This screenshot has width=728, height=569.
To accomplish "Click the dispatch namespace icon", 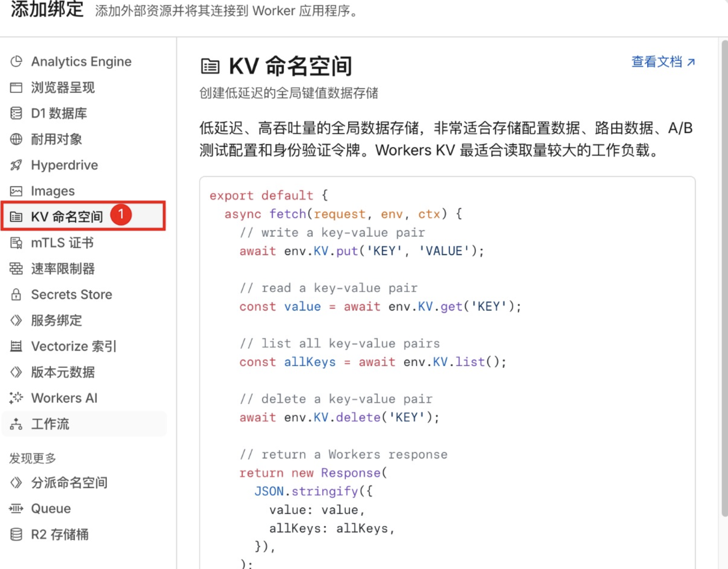I will pyautogui.click(x=16, y=482).
